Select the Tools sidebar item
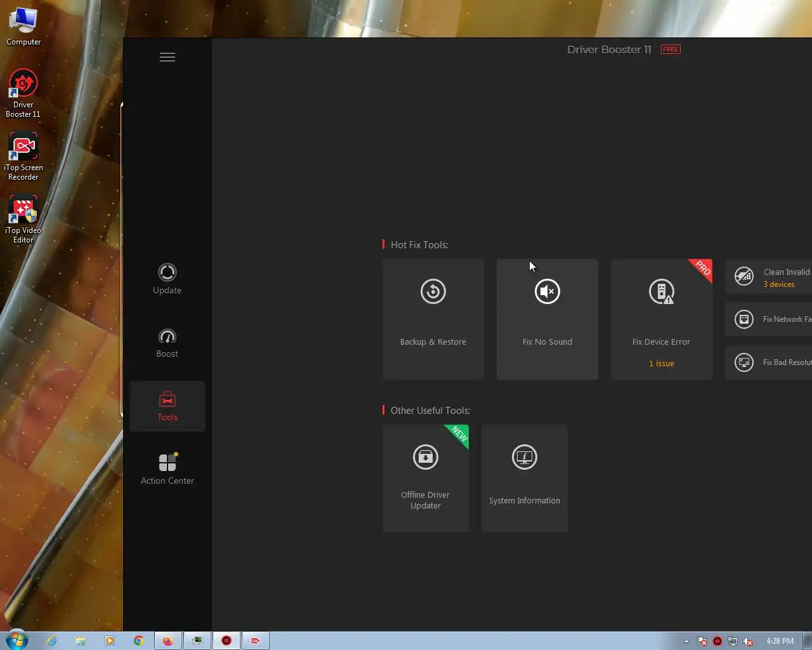 pos(167,406)
